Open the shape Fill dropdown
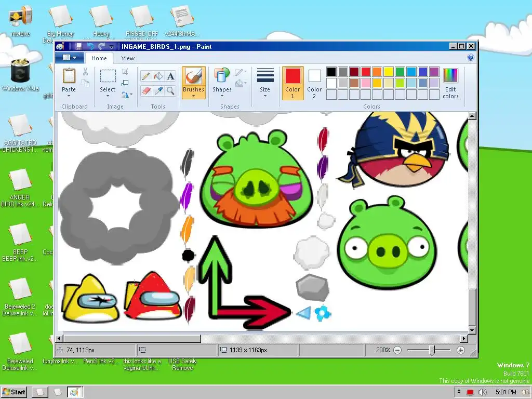The height and width of the screenshot is (399, 532). click(241, 83)
